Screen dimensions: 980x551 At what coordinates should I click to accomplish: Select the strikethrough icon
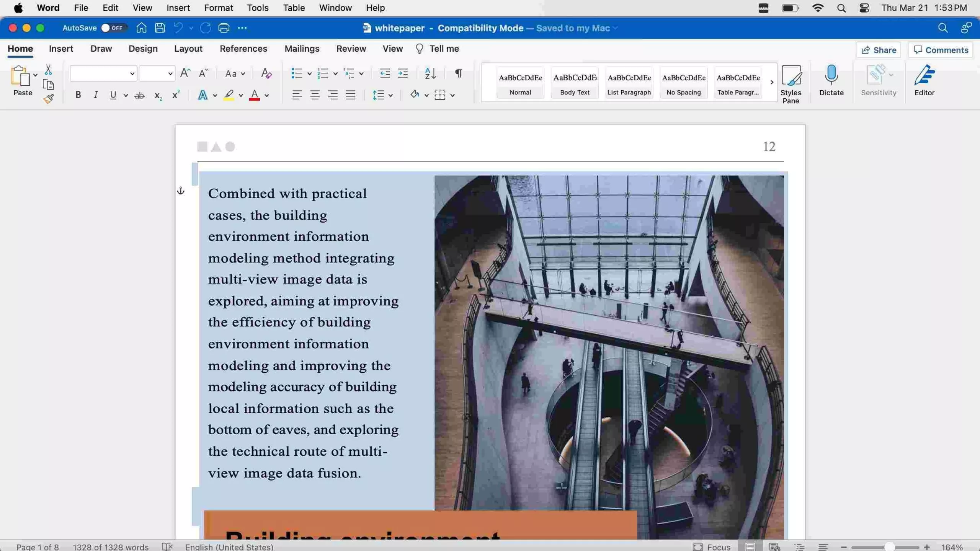tap(139, 95)
